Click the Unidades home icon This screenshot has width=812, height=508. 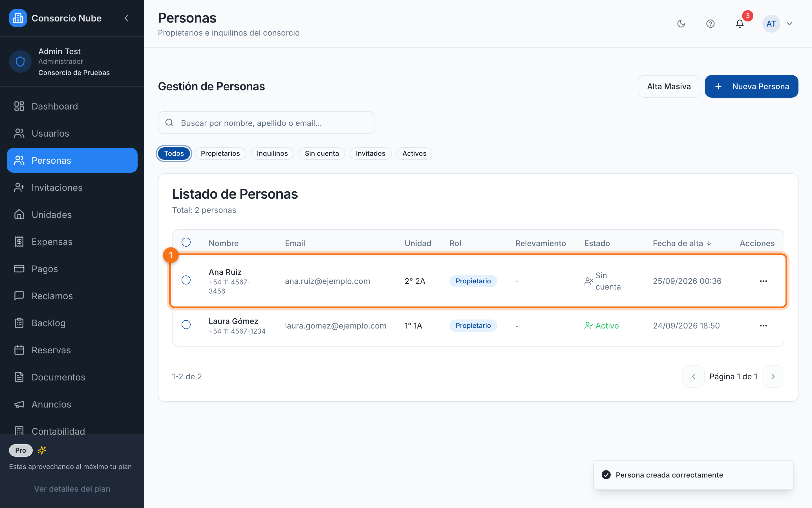(19, 214)
